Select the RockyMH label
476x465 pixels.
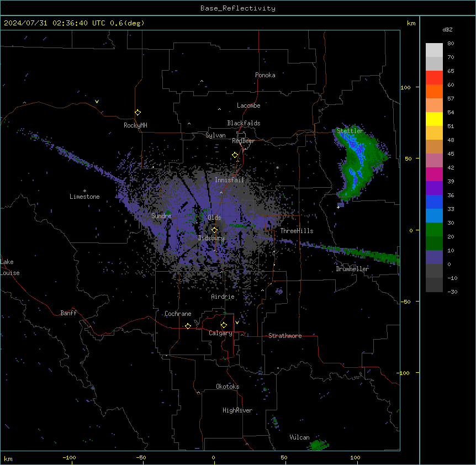pyautogui.click(x=135, y=125)
